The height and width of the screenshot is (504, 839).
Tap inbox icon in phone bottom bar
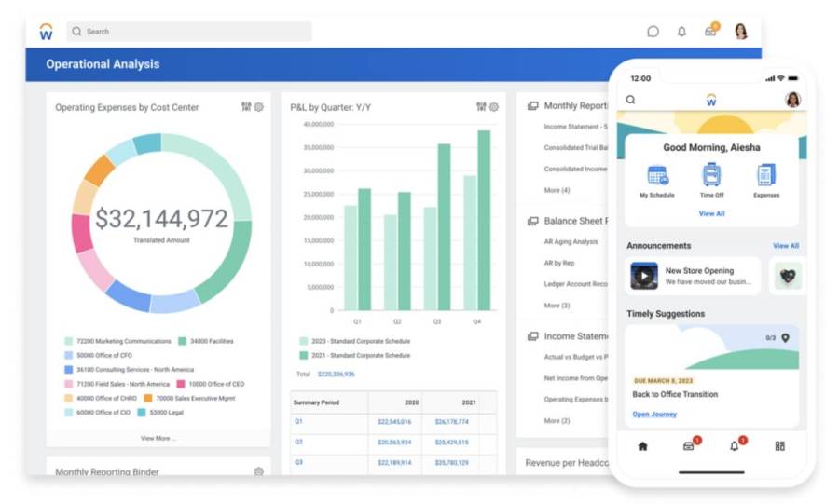click(691, 444)
